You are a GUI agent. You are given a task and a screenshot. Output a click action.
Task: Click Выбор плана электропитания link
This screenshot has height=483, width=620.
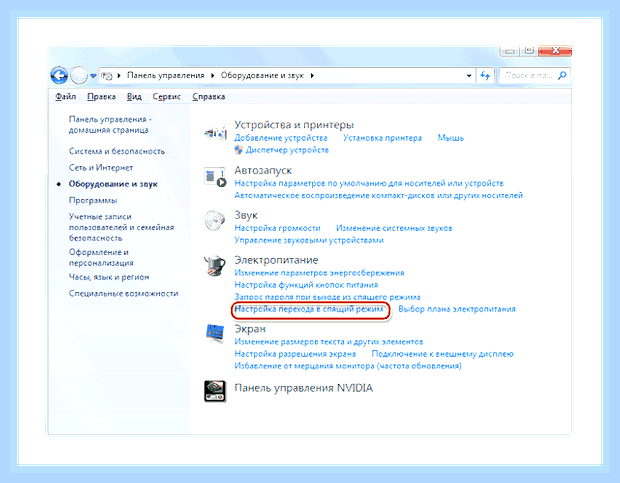point(457,309)
